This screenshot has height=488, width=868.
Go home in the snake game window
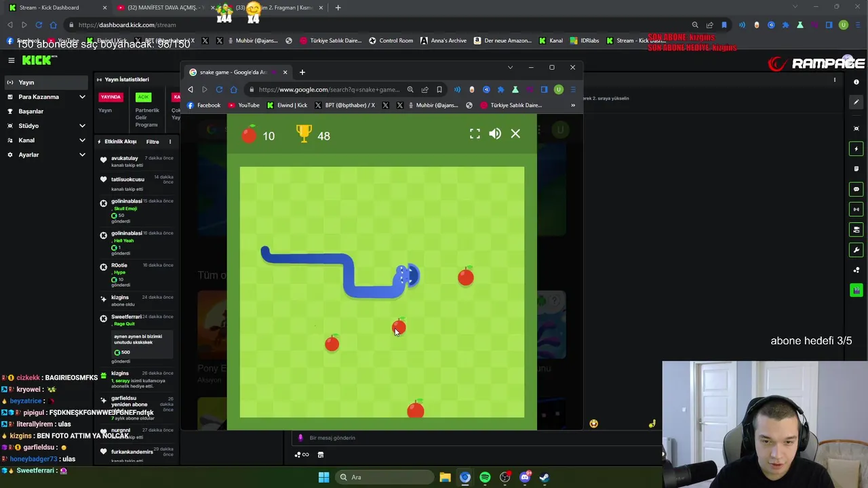(233, 89)
